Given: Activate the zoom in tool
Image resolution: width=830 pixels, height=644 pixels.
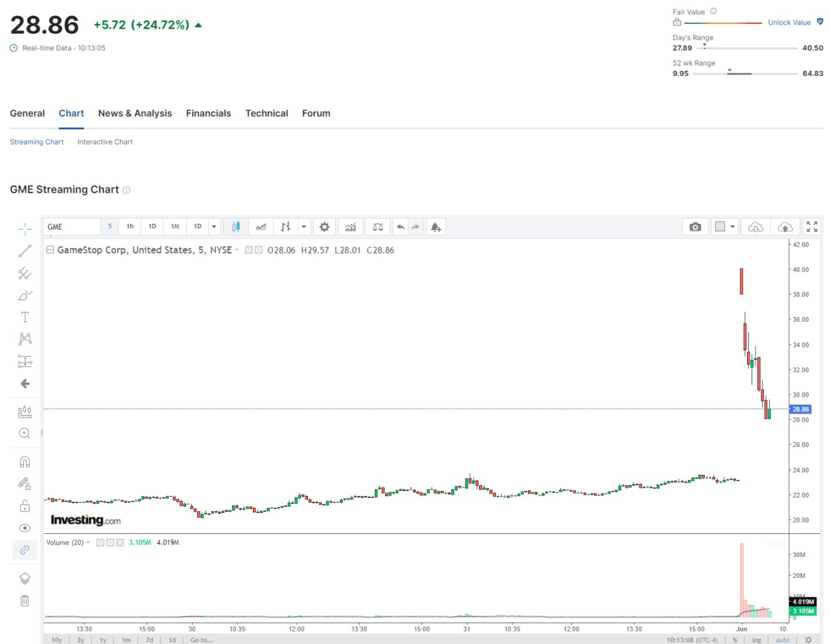Looking at the screenshot, I should pos(25,433).
